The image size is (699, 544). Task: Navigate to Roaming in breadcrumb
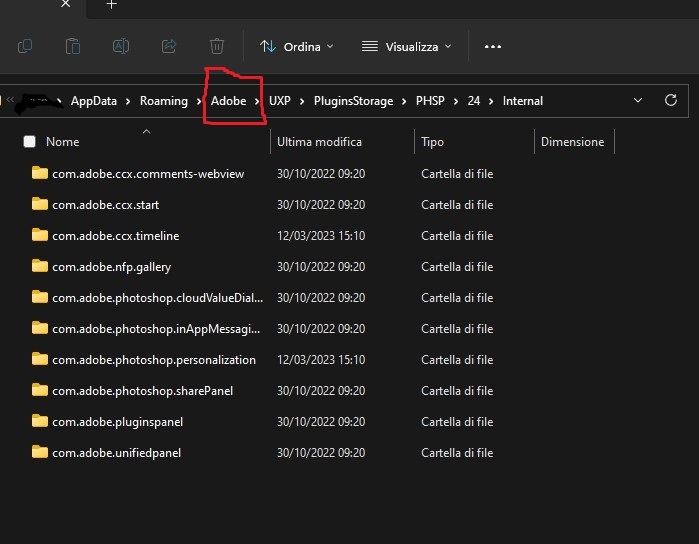click(164, 101)
